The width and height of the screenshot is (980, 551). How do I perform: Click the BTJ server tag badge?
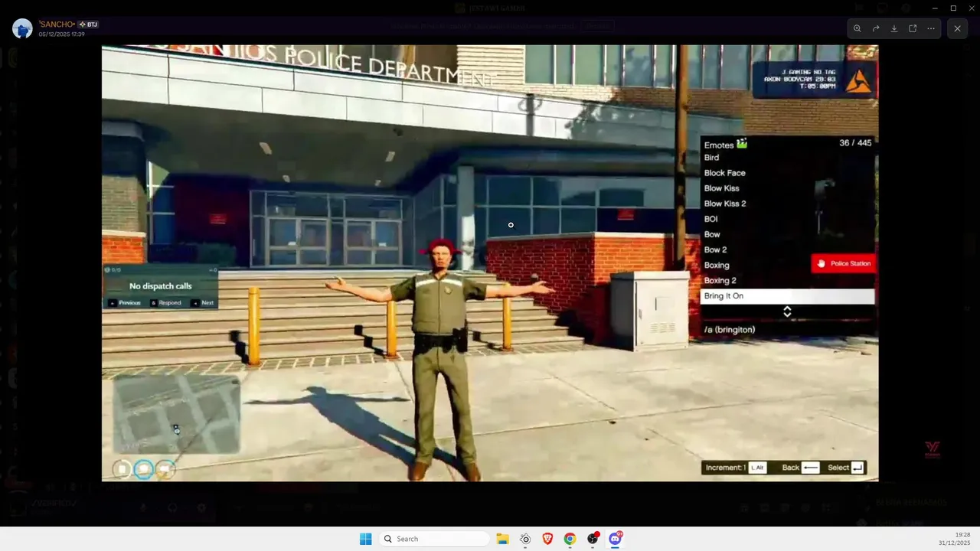click(x=88, y=24)
